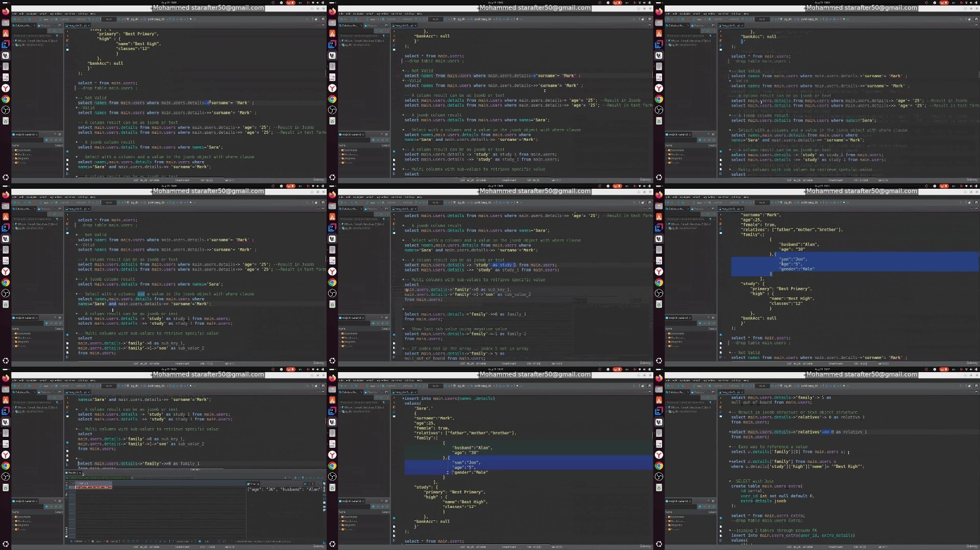Select Database Navigator tab in top-left frame
This screenshot has width=980, height=550.
click(24, 26)
